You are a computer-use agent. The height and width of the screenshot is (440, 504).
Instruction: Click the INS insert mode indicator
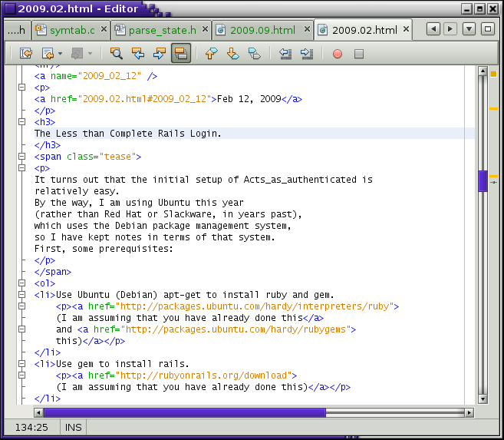click(x=74, y=427)
